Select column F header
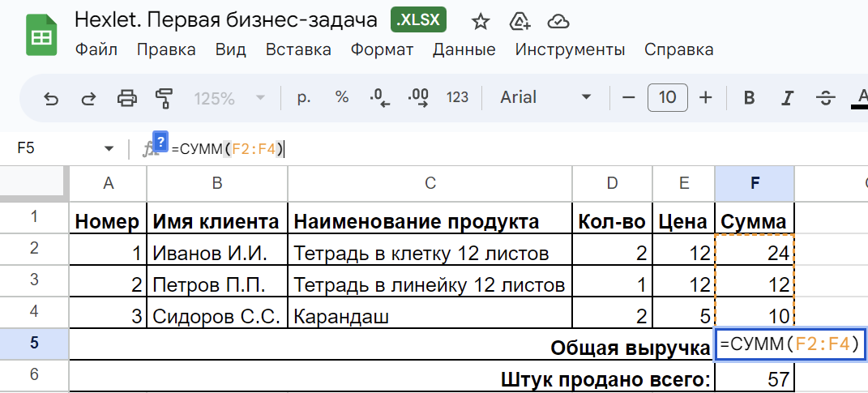This screenshot has width=868, height=393. [x=755, y=184]
